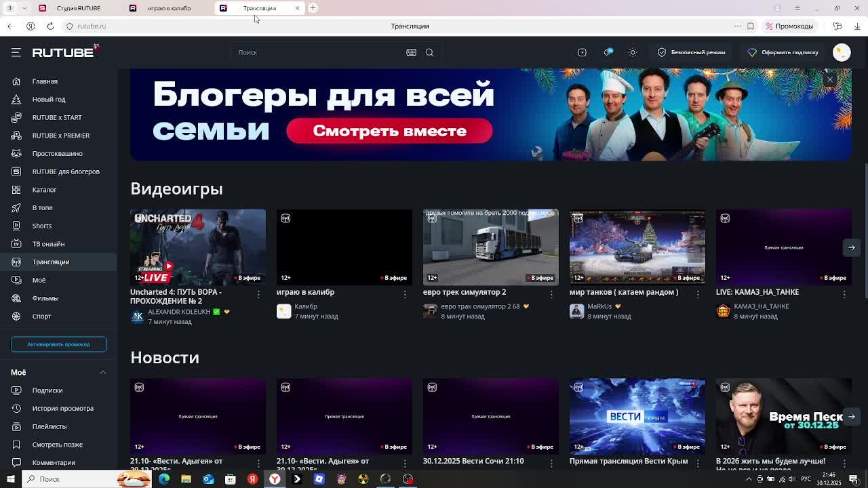Click Активировать промокод button

pos(58,344)
